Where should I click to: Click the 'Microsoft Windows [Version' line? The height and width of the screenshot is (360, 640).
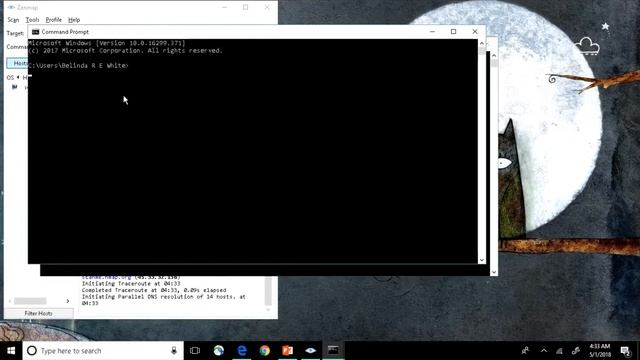(107, 43)
